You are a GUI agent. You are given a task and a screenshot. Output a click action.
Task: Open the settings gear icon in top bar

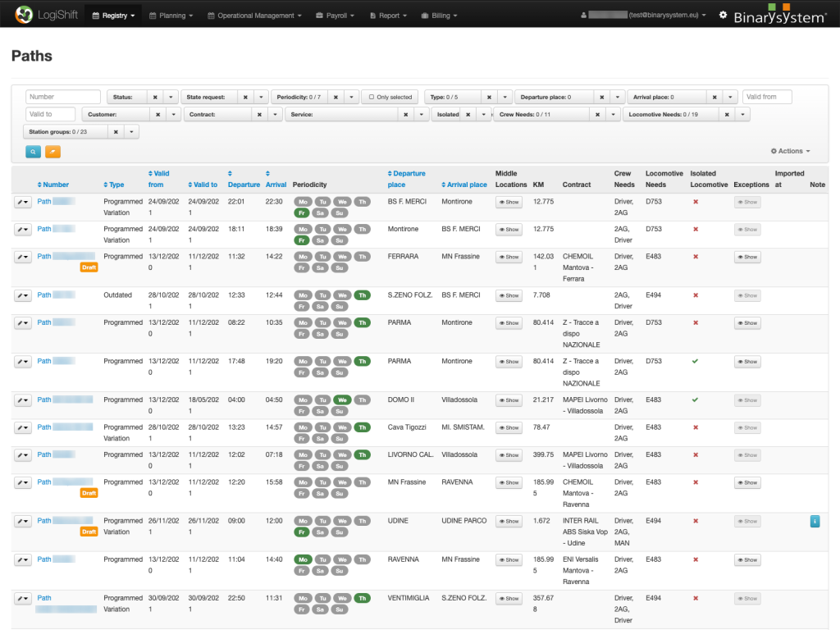point(723,15)
